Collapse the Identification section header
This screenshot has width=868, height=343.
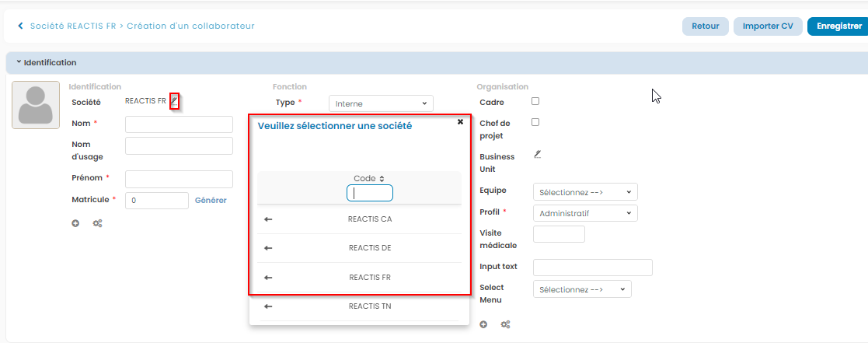[x=47, y=62]
